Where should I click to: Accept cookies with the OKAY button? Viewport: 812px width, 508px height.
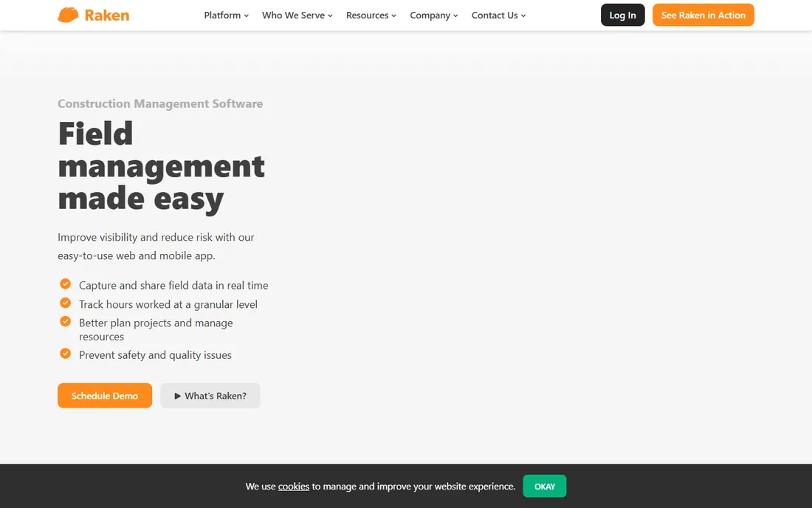[x=545, y=487]
